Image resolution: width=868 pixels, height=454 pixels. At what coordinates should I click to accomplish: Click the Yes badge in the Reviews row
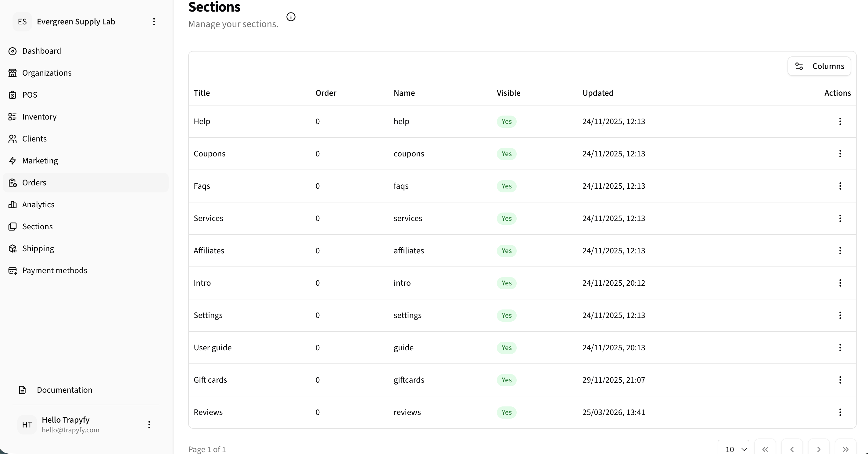pyautogui.click(x=507, y=412)
